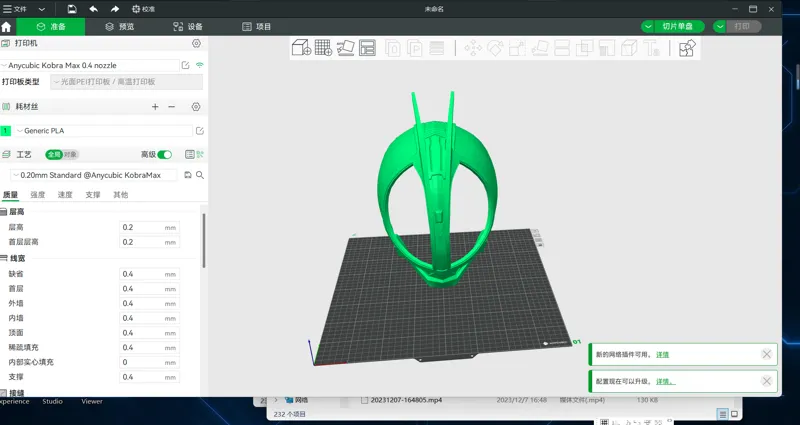Open 详情 link in network plugin notification
Image resolution: width=800 pixels, height=425 pixels.
(x=662, y=355)
